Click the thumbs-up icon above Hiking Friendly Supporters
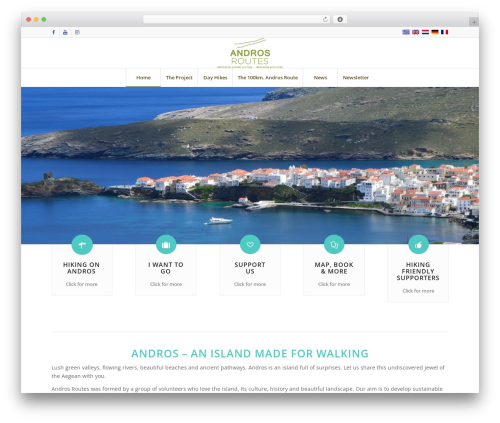 point(418,245)
